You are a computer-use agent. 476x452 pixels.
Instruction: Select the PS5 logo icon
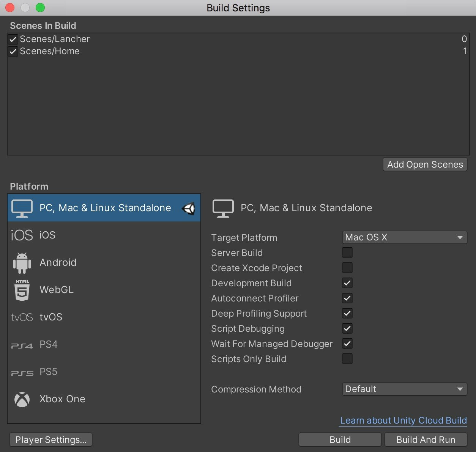22,372
